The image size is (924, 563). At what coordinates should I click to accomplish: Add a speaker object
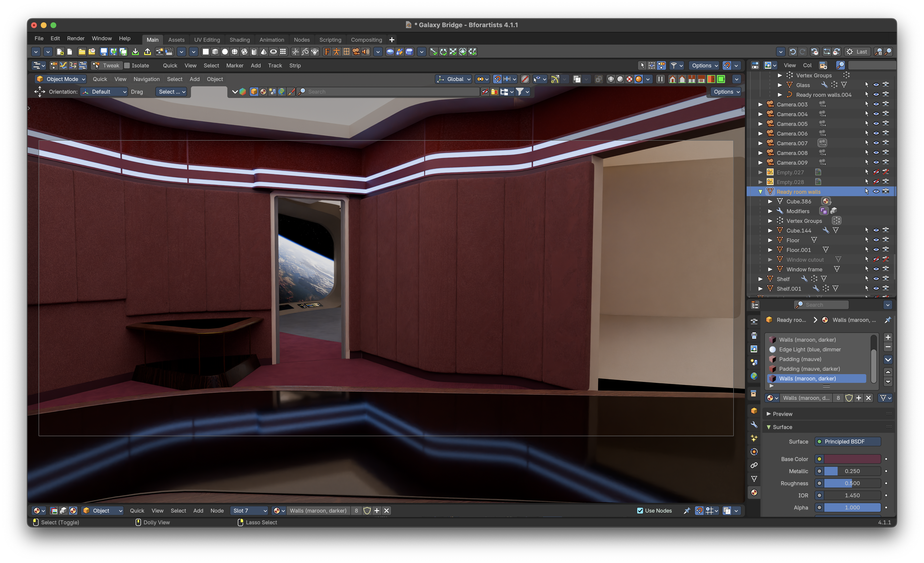point(366,52)
